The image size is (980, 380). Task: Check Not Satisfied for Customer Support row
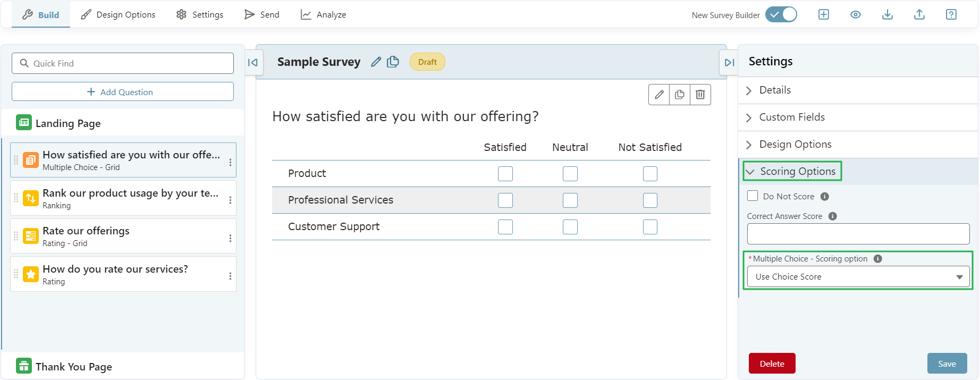tap(650, 227)
